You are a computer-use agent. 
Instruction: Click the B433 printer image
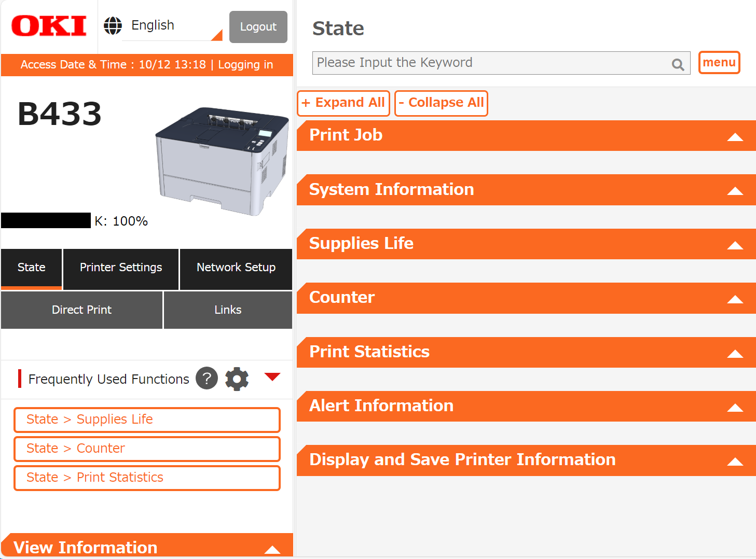click(222, 161)
